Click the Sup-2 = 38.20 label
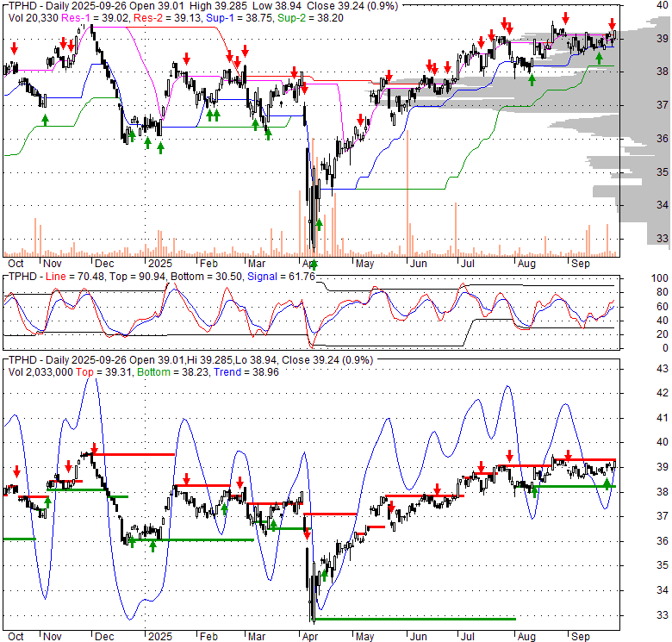 (x=310, y=18)
